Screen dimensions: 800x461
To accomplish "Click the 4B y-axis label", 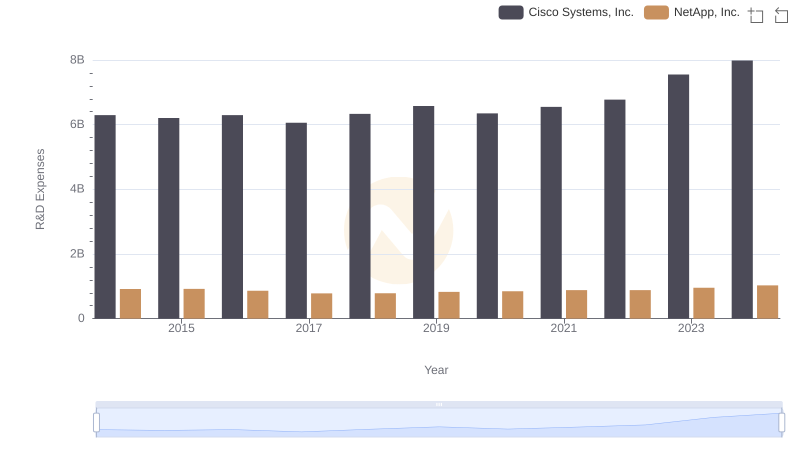I will 77,189.
